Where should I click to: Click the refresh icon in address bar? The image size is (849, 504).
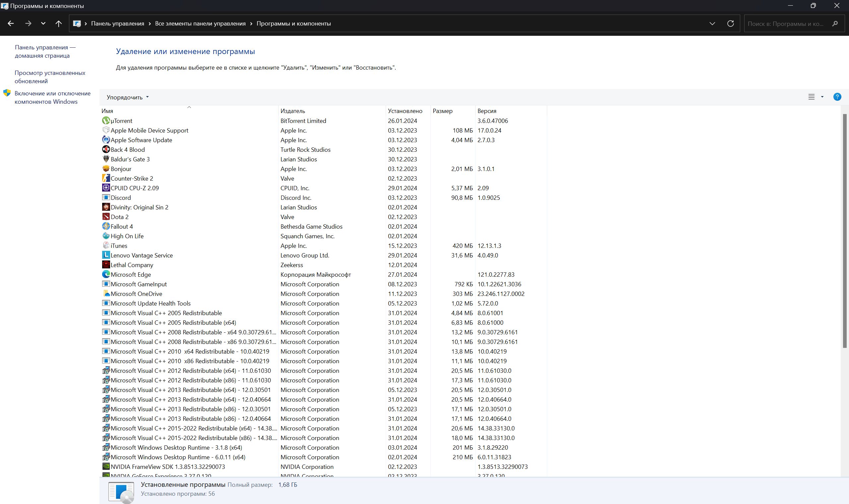pos(730,24)
